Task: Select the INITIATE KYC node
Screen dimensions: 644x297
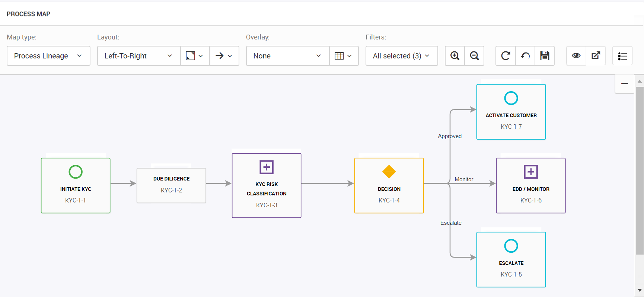Action: coord(76,185)
